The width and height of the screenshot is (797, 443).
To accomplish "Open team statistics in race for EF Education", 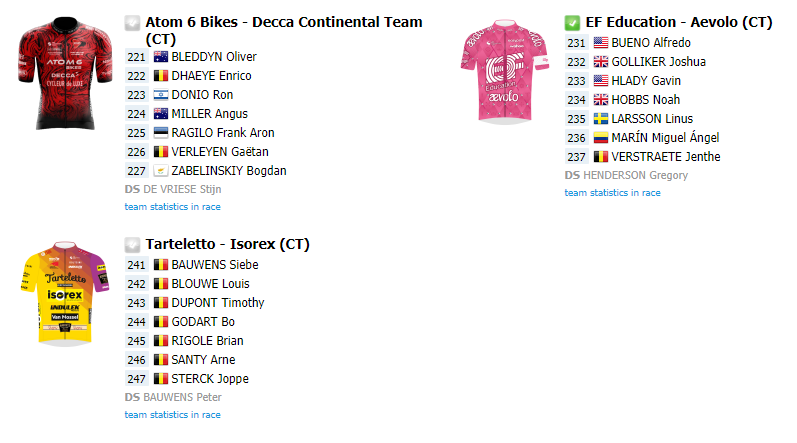I will pyautogui.click(x=612, y=193).
